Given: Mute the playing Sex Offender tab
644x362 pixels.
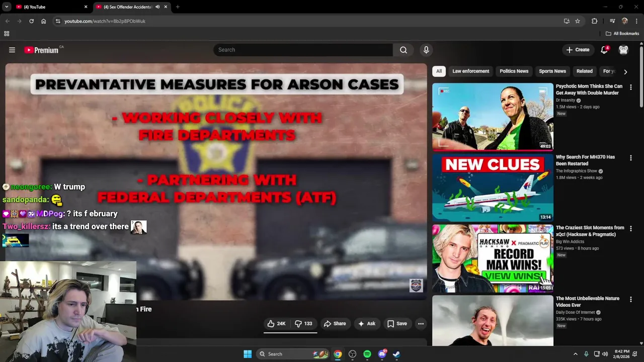Looking at the screenshot, I should coord(157,7).
